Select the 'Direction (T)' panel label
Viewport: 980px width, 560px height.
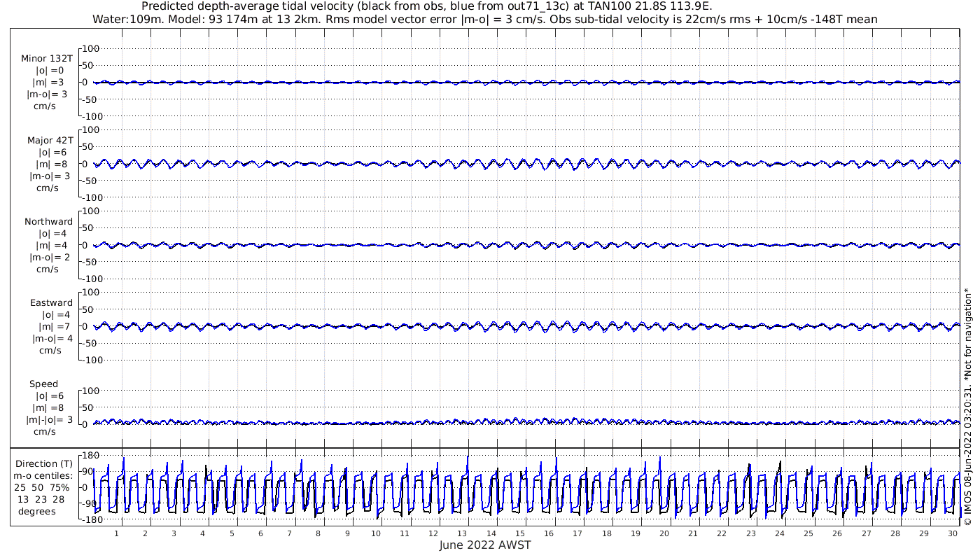(x=45, y=463)
